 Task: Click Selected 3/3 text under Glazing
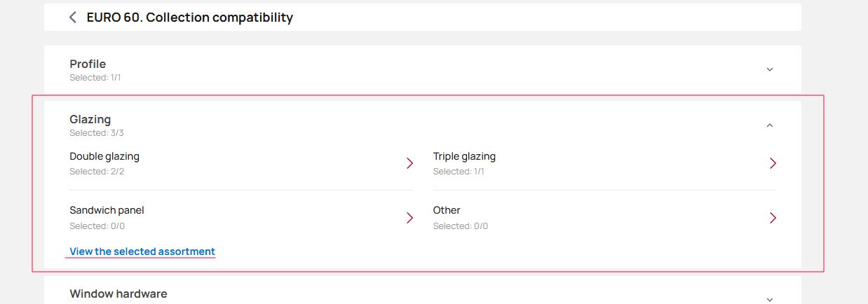(97, 133)
